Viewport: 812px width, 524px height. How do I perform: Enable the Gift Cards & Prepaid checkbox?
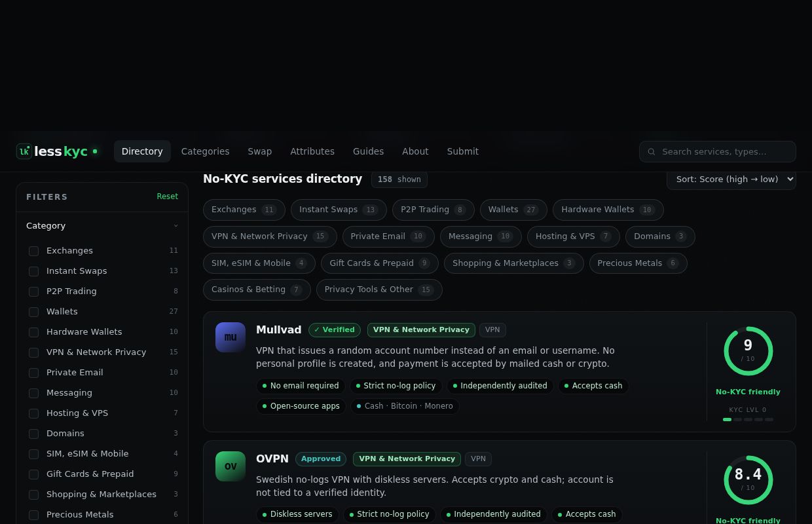pyautogui.click(x=33, y=474)
